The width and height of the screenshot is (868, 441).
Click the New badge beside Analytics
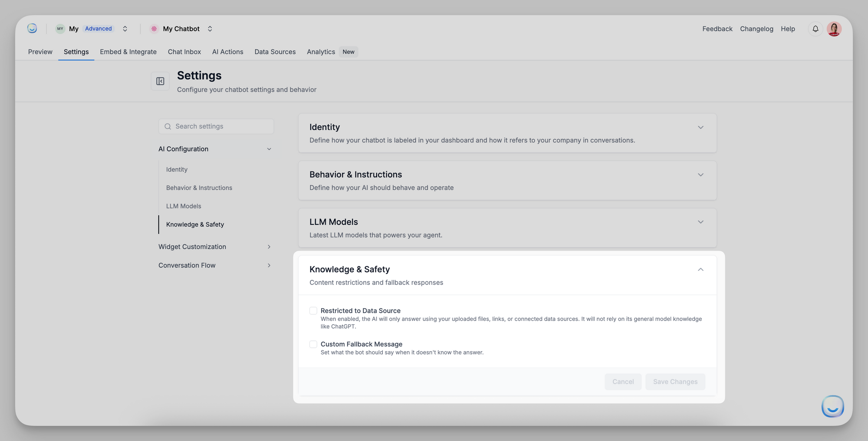pos(349,52)
